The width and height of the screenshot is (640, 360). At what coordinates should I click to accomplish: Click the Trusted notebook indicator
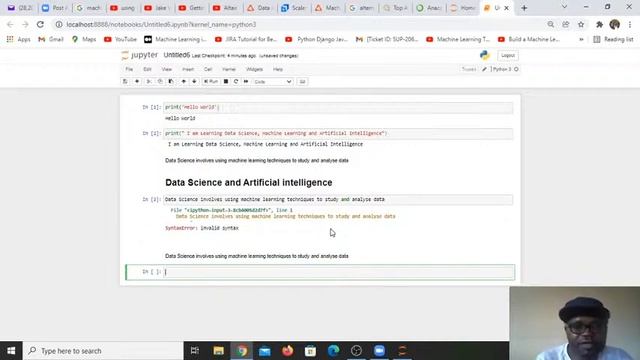[469, 69]
